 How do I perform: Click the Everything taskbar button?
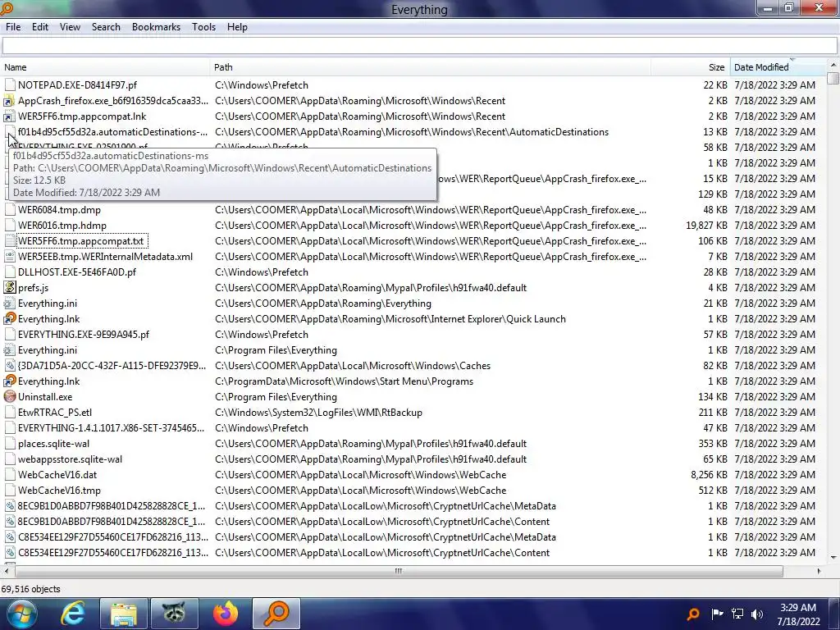(276, 614)
